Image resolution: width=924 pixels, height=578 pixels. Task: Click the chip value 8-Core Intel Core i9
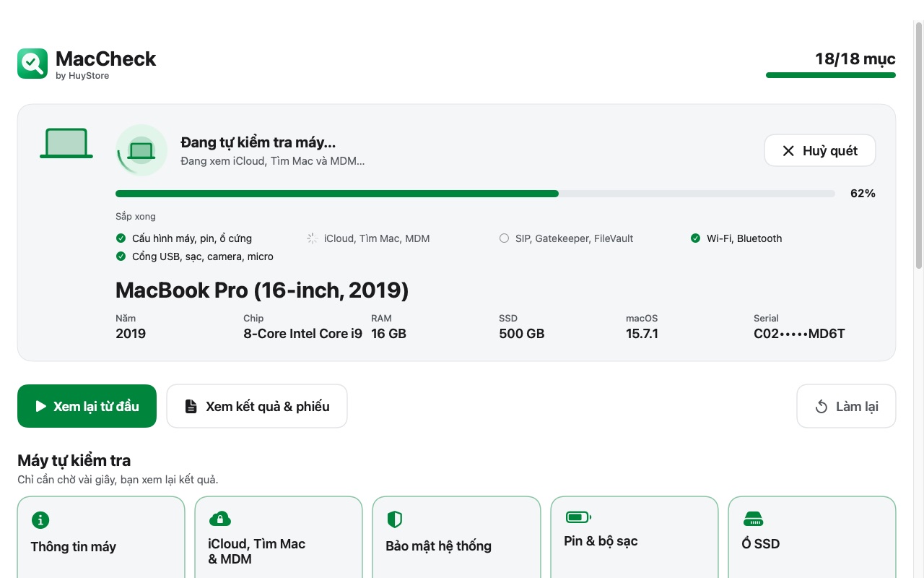coord(302,334)
